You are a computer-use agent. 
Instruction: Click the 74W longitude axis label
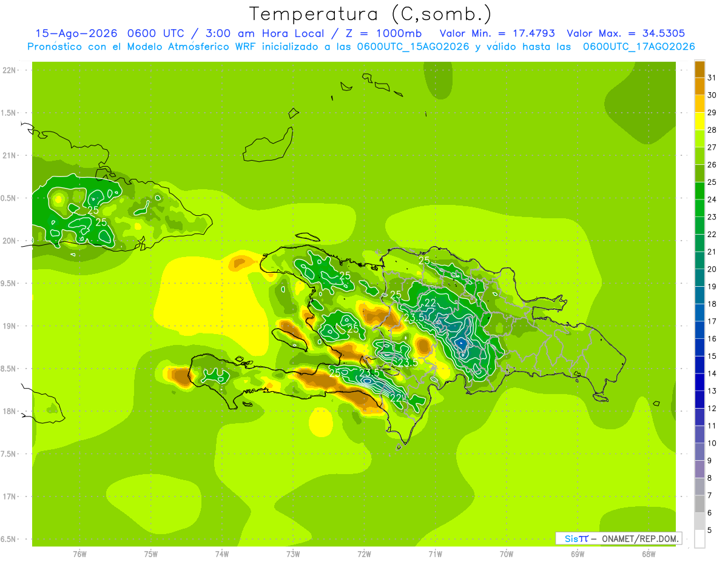click(x=221, y=554)
